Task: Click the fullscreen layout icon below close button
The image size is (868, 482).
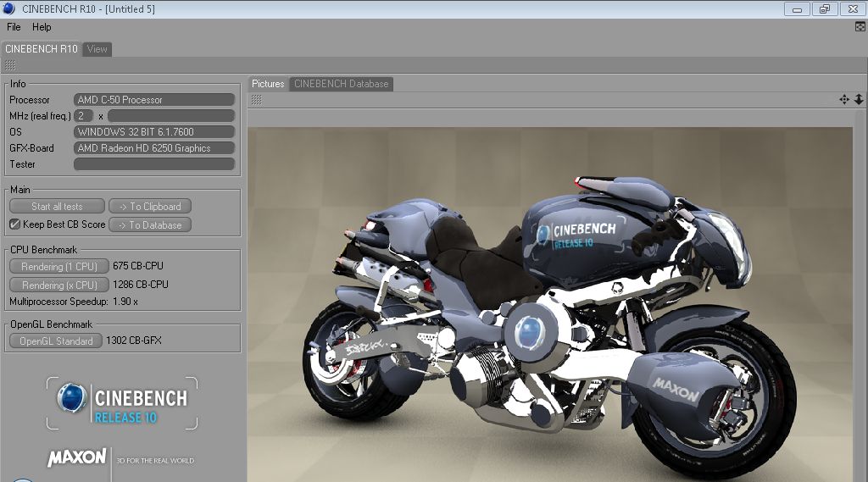Action: point(860,26)
